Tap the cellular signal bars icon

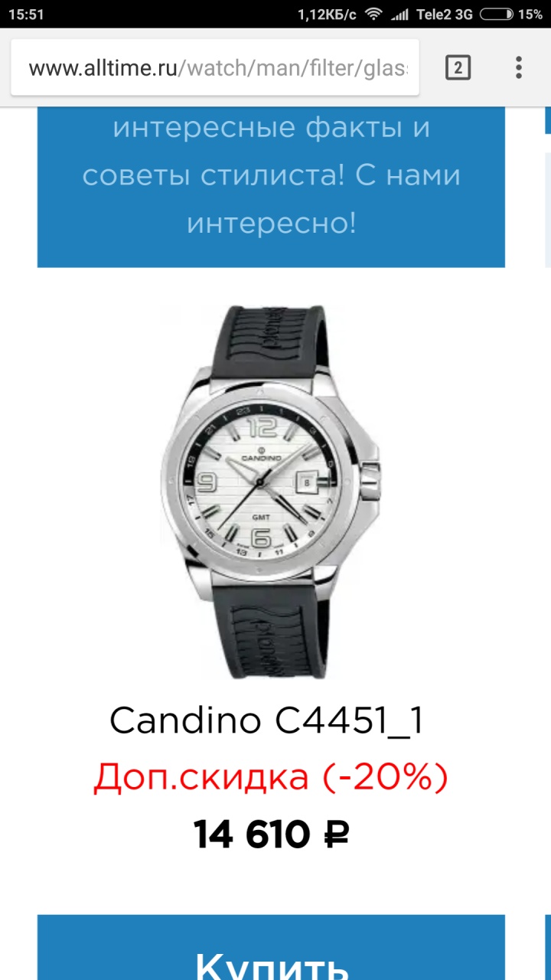coord(399,14)
